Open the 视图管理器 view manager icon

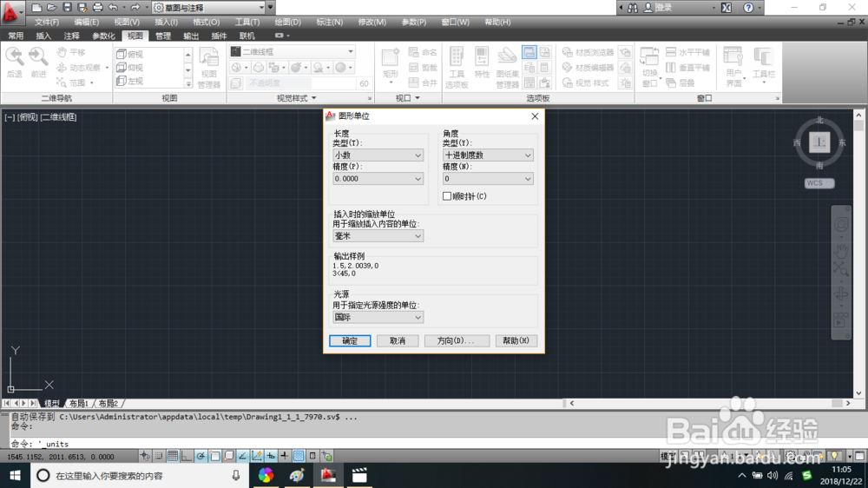click(x=208, y=68)
